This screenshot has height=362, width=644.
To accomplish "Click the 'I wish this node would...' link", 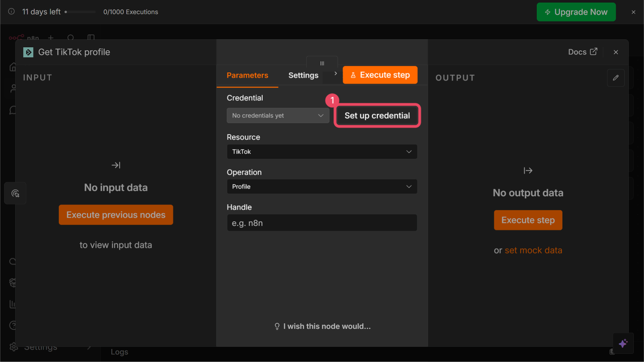I will (322, 326).
